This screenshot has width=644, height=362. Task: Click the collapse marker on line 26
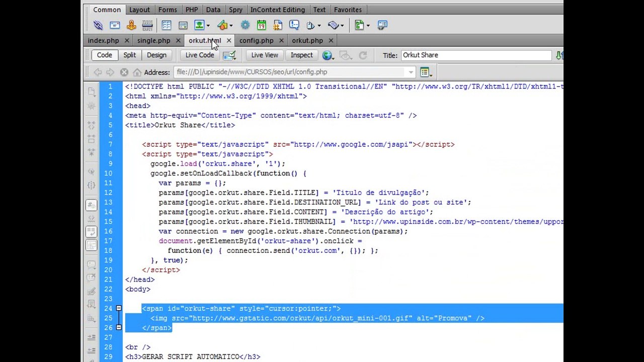[x=119, y=327]
